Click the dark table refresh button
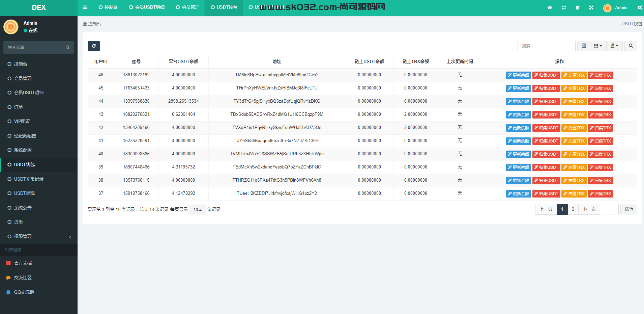 pos(94,46)
